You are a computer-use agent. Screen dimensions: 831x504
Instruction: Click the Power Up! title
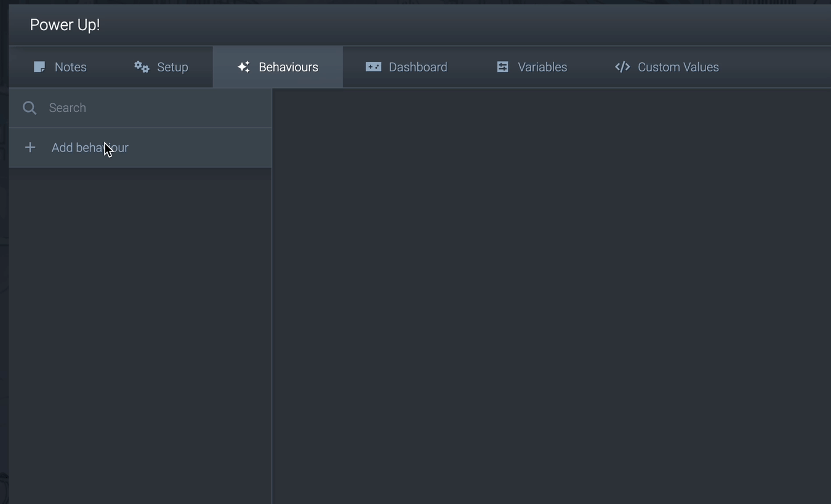click(x=64, y=25)
